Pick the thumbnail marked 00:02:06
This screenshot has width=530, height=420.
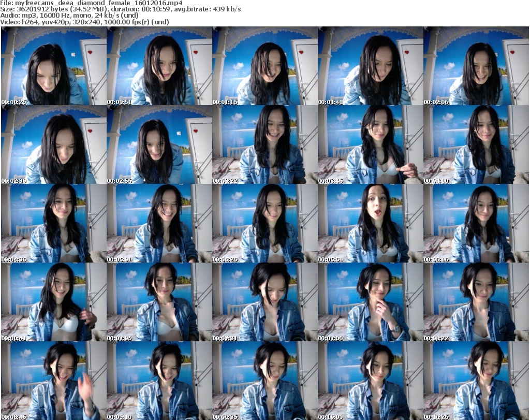(x=476, y=66)
